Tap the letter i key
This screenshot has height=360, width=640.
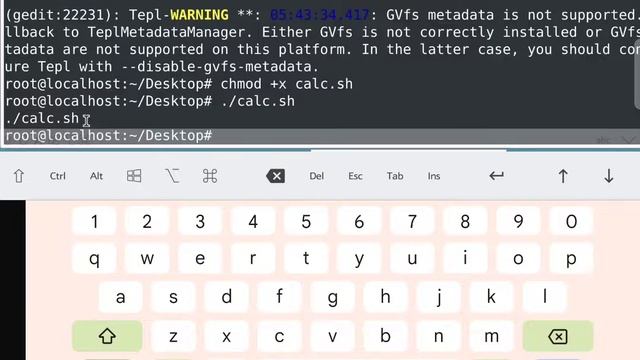[465, 258]
